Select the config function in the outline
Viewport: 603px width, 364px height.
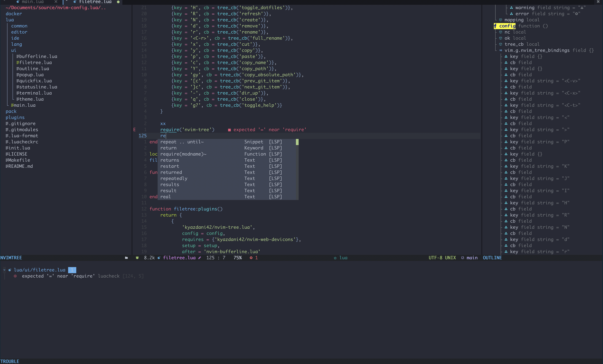507,26
